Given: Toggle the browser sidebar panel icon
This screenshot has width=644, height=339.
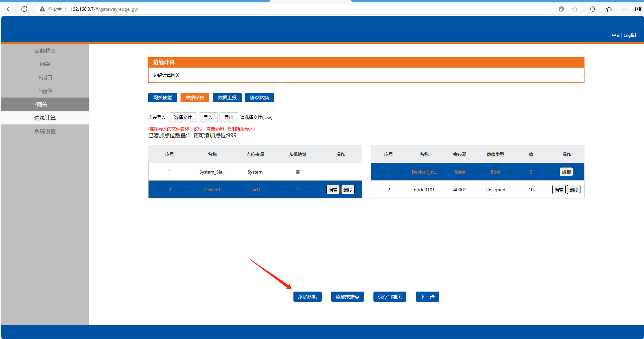Looking at the screenshot, I should tap(638, 9).
